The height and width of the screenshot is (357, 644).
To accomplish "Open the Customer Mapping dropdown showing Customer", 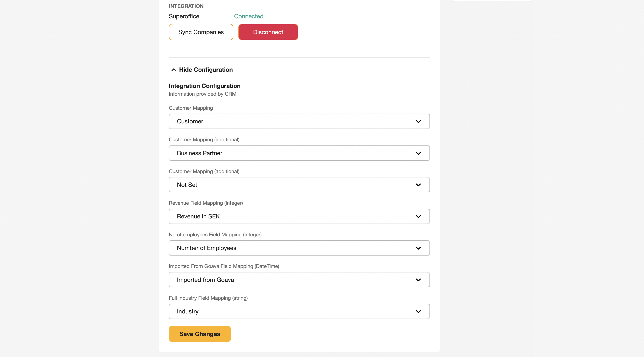I will coord(299,121).
